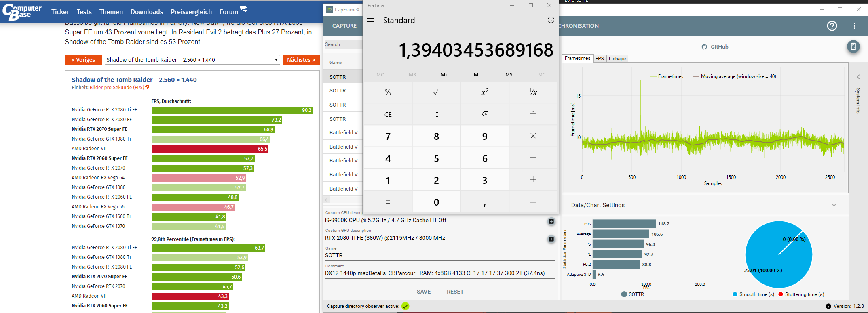868x313 pixels.
Task: Select the highlighted SOTTR record row
Action: tap(343, 77)
